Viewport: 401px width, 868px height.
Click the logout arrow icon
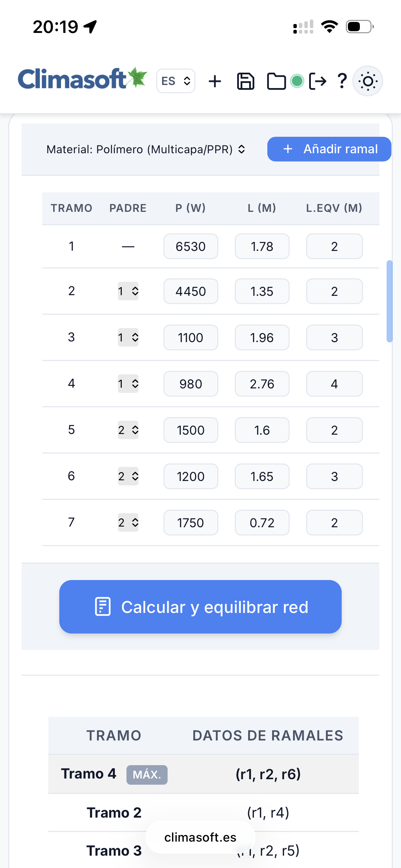[318, 81]
